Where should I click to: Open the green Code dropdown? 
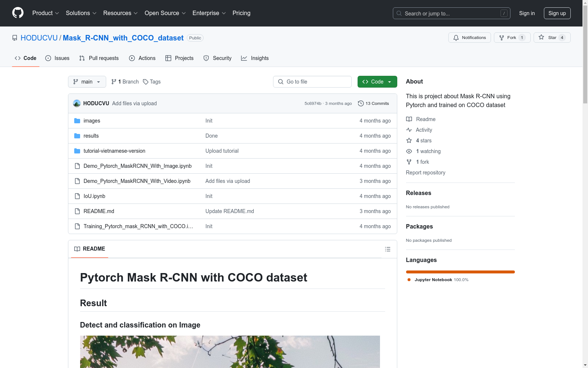pyautogui.click(x=377, y=82)
